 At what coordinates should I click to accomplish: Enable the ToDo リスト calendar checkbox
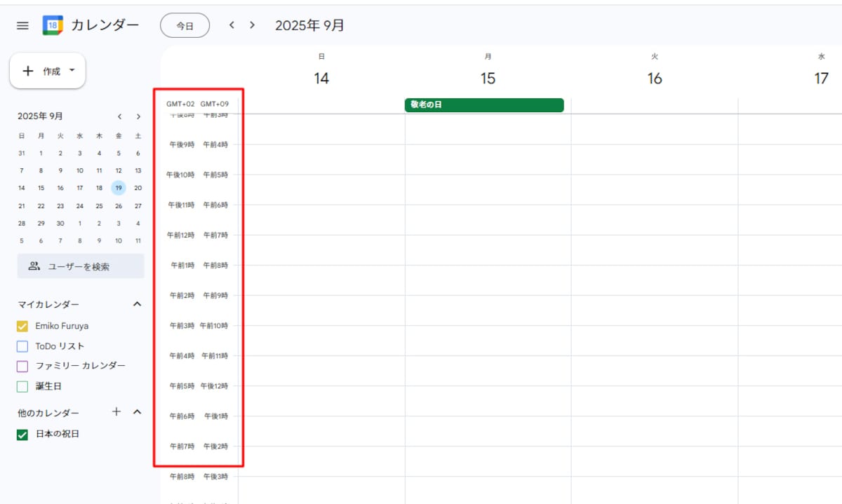pyautogui.click(x=22, y=346)
